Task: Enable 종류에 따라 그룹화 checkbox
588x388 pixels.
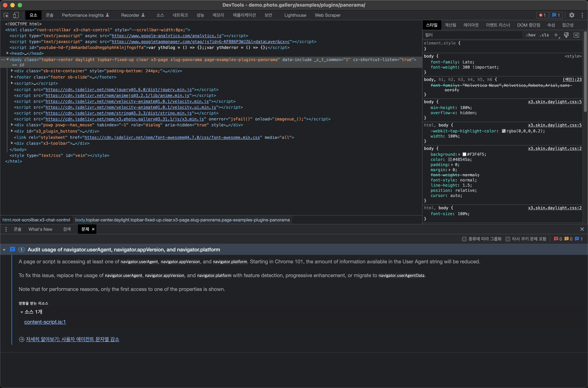Action: [464, 239]
